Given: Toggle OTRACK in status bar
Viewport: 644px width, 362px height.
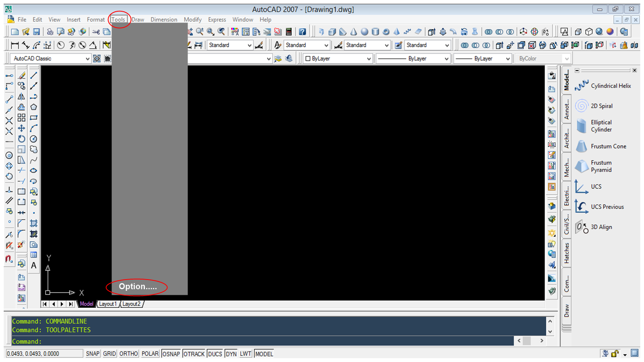Looking at the screenshot, I should pyautogui.click(x=194, y=354).
